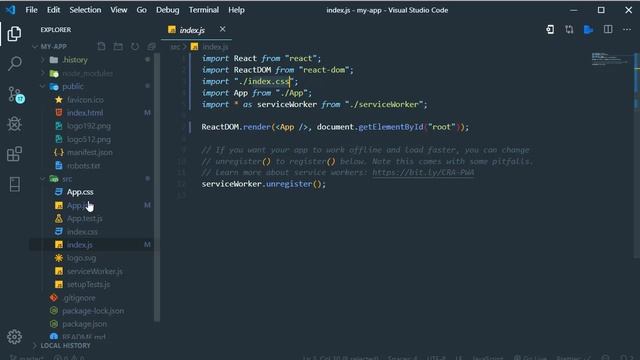The height and width of the screenshot is (360, 640).
Task: Open package.json file
Action: (84, 324)
